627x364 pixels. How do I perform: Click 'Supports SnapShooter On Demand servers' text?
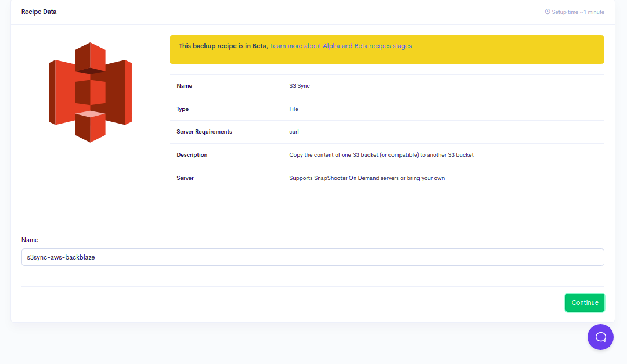coord(367,178)
